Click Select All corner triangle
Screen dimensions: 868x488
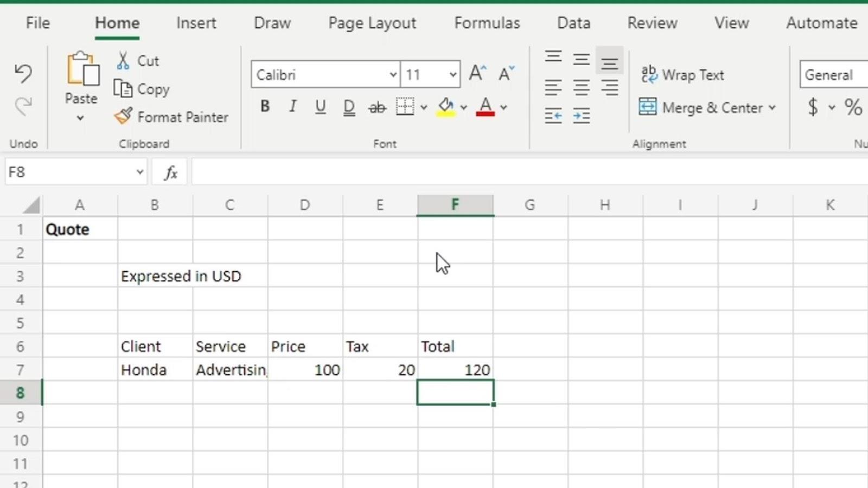click(31, 206)
